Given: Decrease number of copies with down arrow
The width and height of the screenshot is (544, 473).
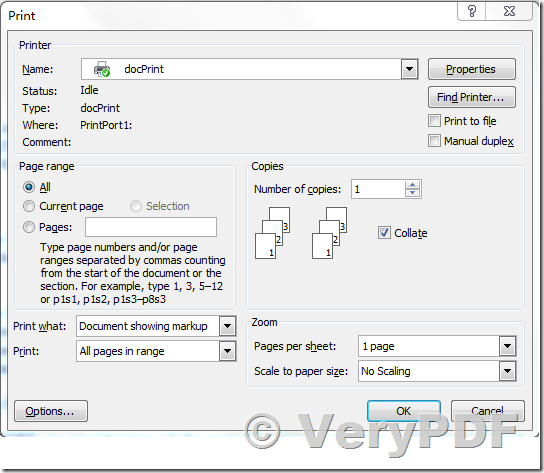Looking at the screenshot, I should 413,193.
